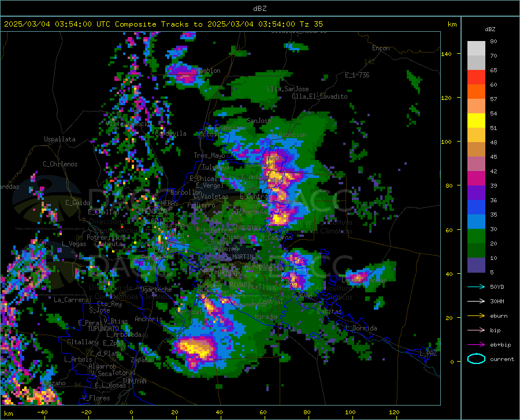This screenshot has height=420, width=520.
Task: Click the 60 km horizontal axis tick
Action: (x=263, y=412)
